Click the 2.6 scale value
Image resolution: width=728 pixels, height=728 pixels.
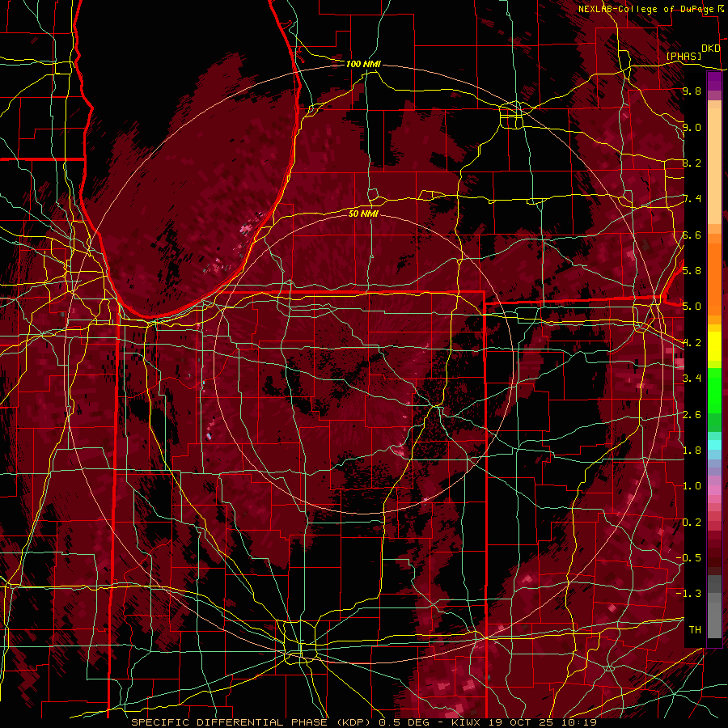[692, 414]
